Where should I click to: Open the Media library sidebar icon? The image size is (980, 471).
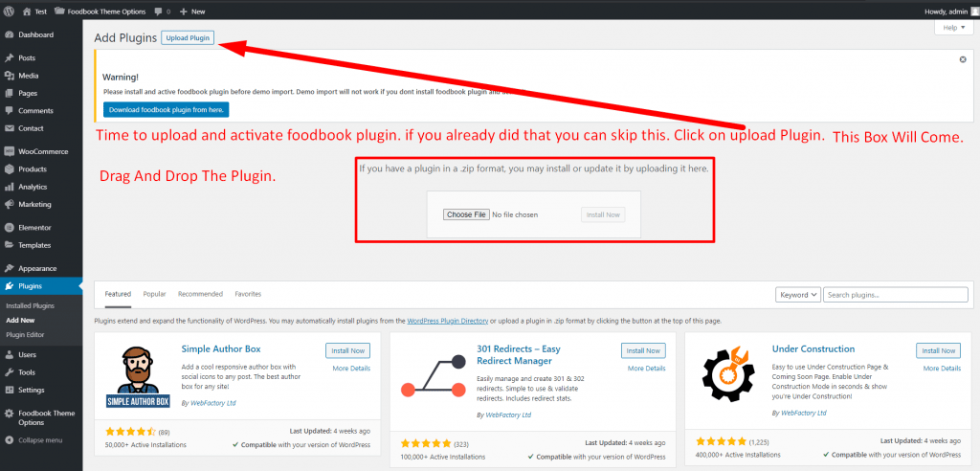[x=9, y=76]
